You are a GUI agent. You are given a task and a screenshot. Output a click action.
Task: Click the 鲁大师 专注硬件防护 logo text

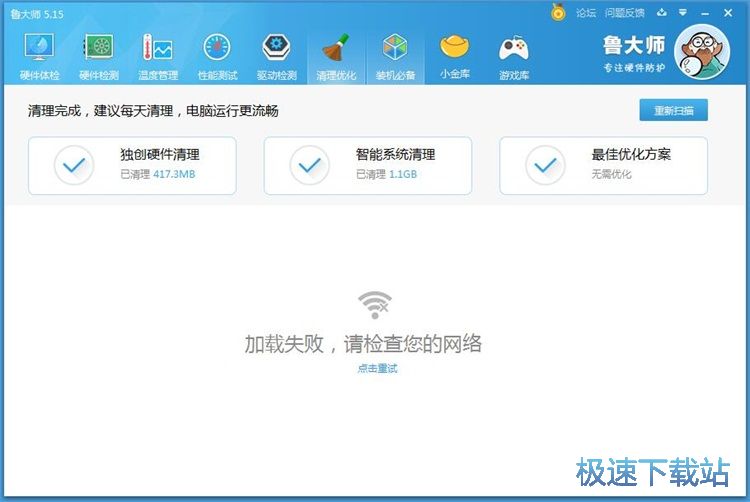[634, 53]
